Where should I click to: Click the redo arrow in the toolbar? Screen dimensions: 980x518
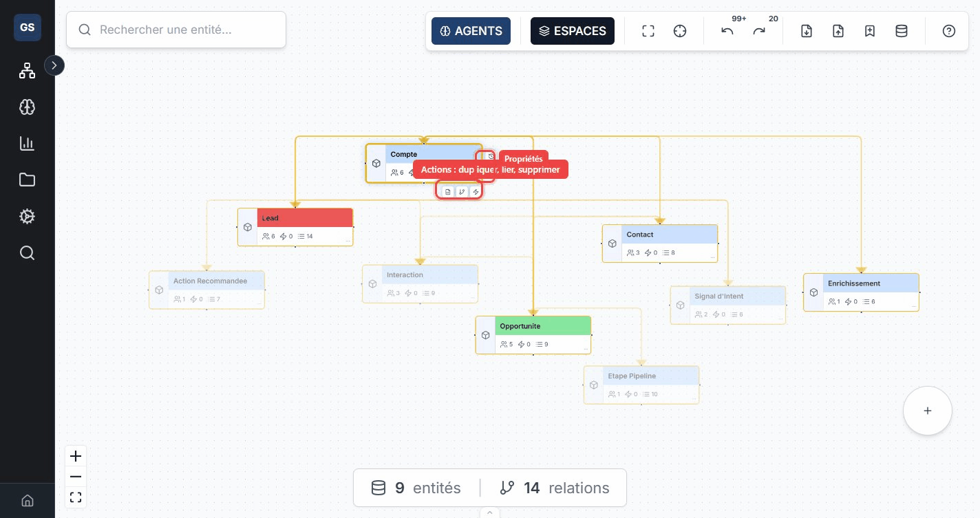point(758,31)
